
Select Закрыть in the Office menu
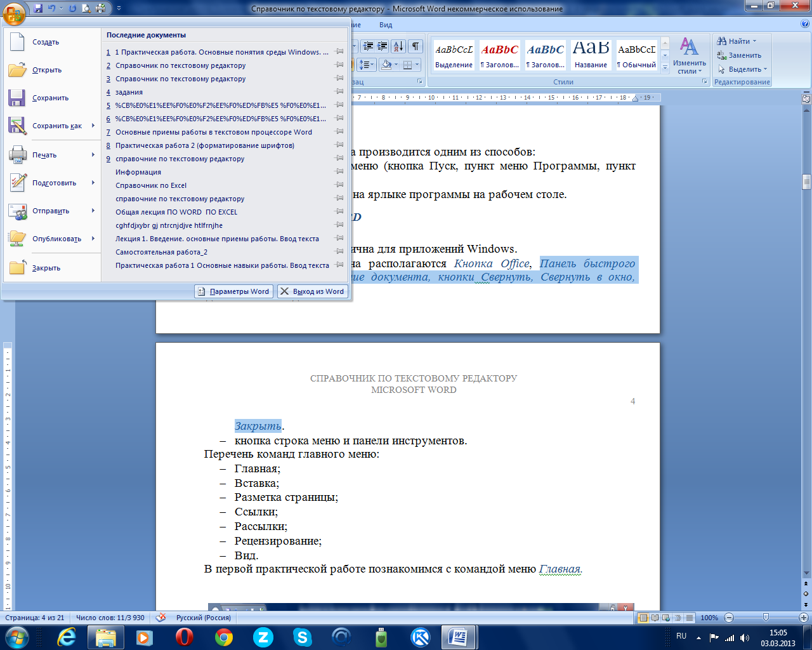point(51,268)
